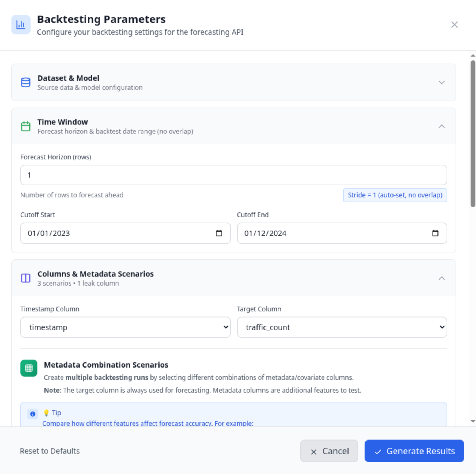This screenshot has width=476, height=474.
Task: Click the blue info icon beside Tip
Action: click(x=33, y=414)
